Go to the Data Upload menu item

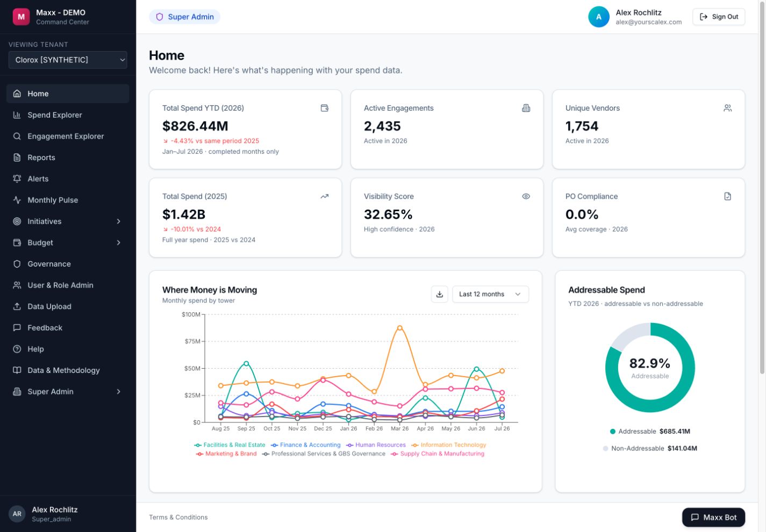[x=68, y=306]
